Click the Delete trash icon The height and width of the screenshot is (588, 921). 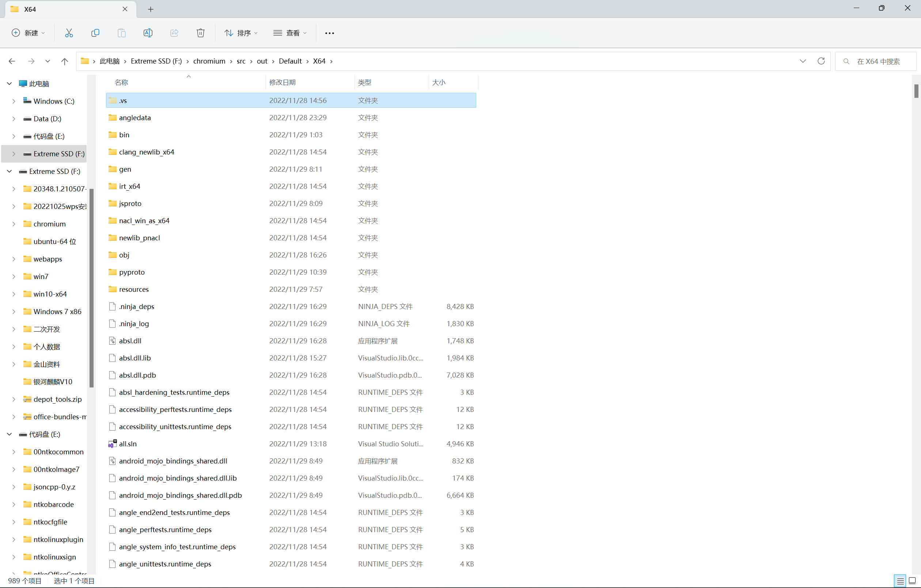click(200, 33)
